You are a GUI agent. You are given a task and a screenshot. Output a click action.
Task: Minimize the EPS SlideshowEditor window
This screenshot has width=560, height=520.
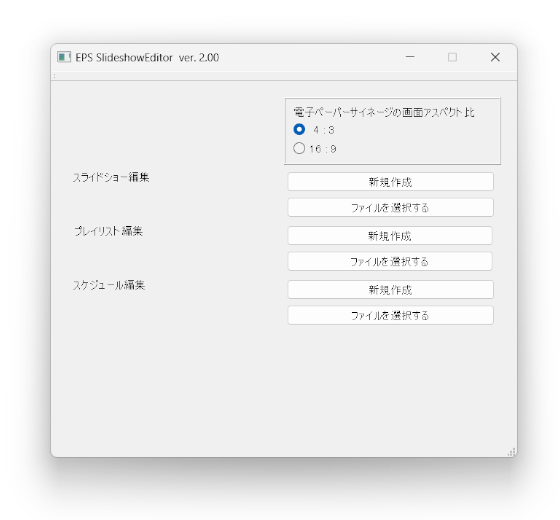tap(410, 57)
